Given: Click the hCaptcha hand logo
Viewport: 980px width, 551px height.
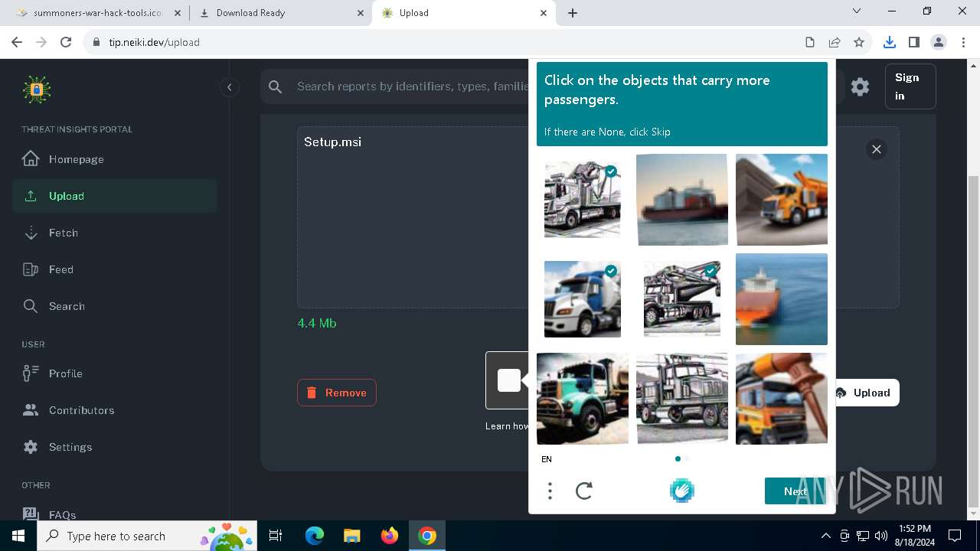Looking at the screenshot, I should (x=681, y=491).
